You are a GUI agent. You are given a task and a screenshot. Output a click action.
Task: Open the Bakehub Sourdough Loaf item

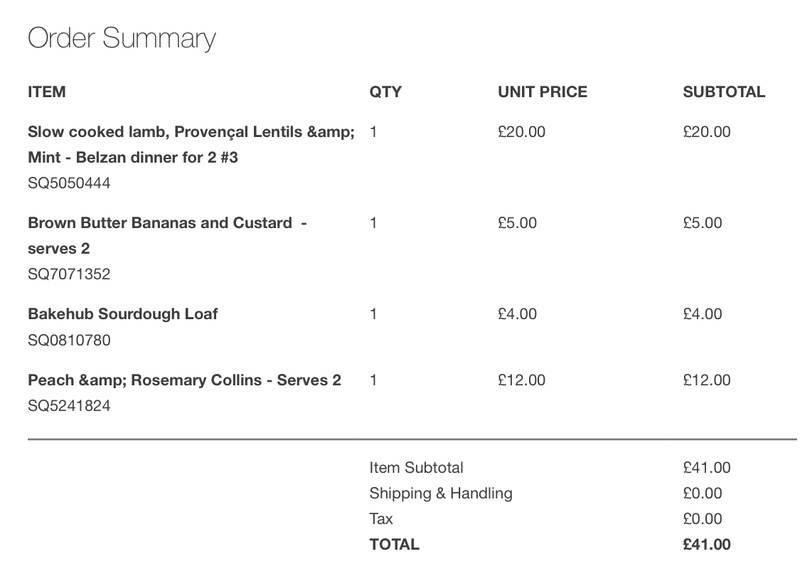[123, 314]
